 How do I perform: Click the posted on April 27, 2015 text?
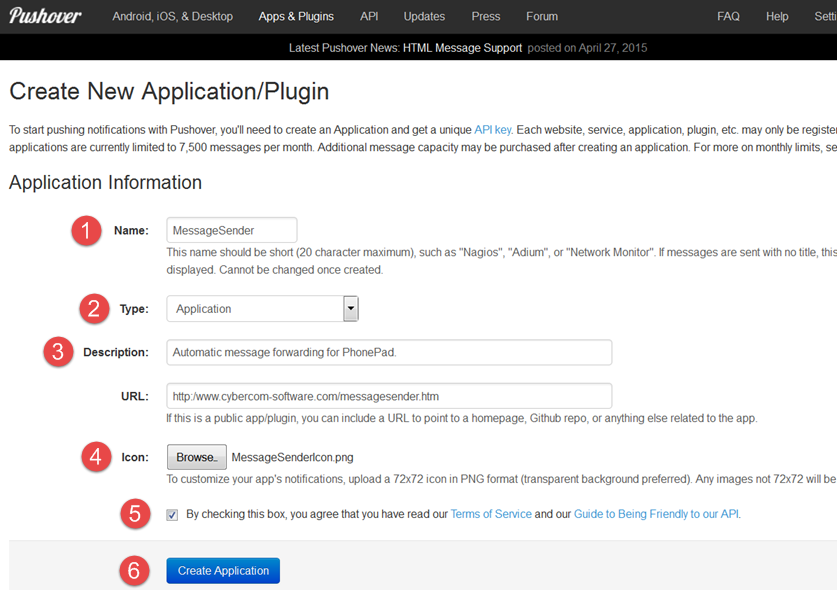(587, 48)
